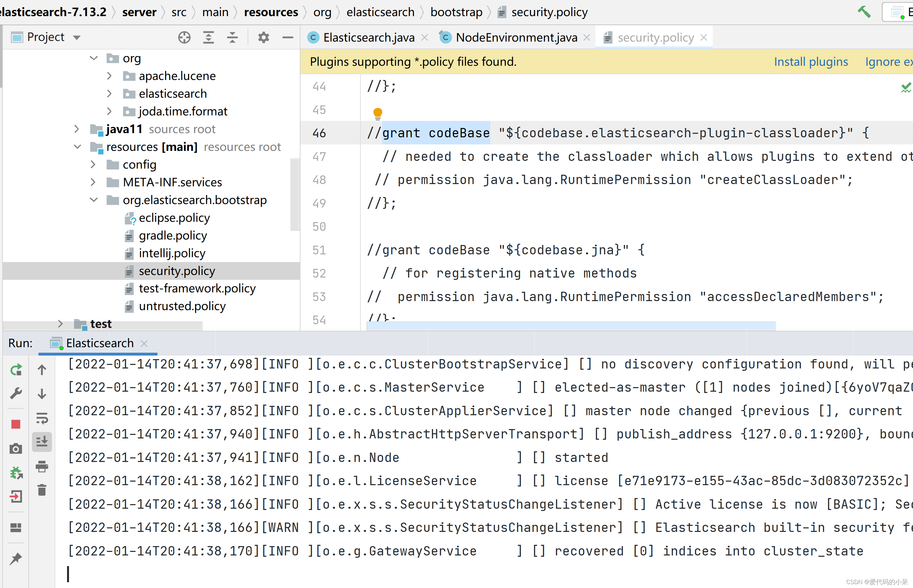
Task: Close the Elasticsearch run tab
Action: [144, 343]
